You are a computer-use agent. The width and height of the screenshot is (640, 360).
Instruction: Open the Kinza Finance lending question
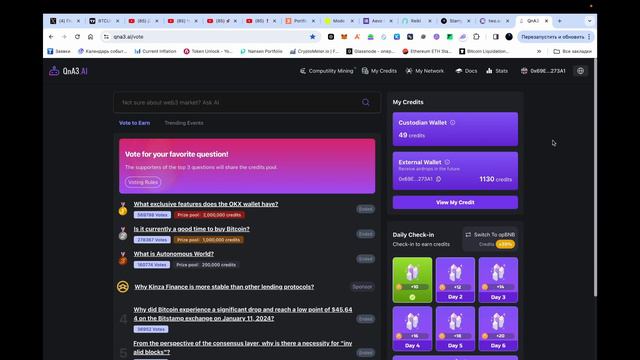pos(224,287)
